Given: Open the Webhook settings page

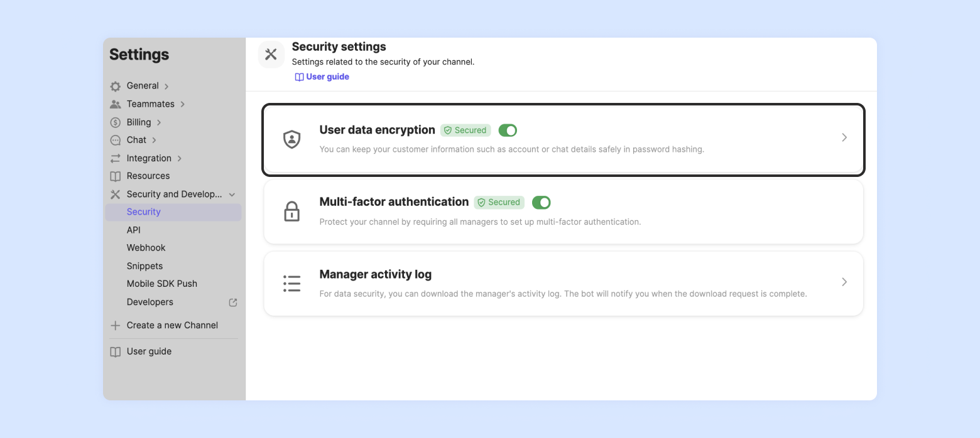Looking at the screenshot, I should pos(146,248).
